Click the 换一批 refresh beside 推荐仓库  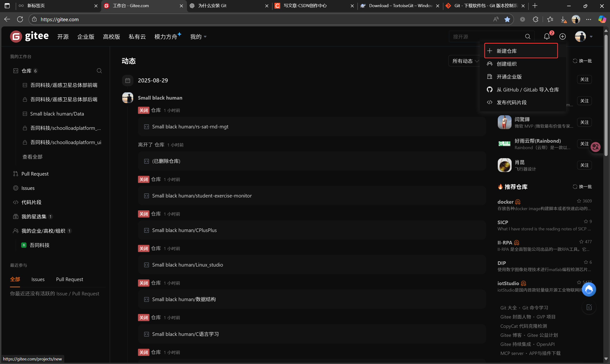pos(582,187)
